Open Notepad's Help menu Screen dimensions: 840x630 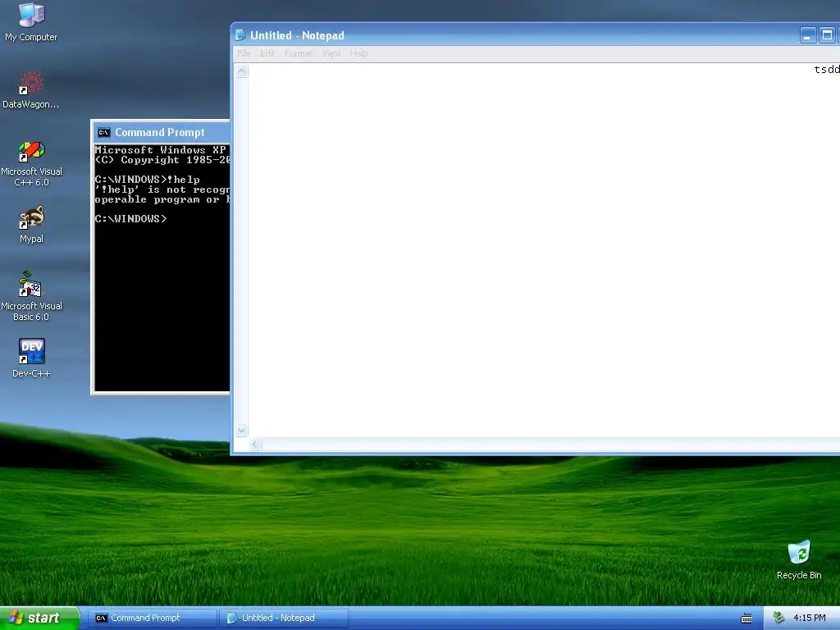tap(359, 53)
